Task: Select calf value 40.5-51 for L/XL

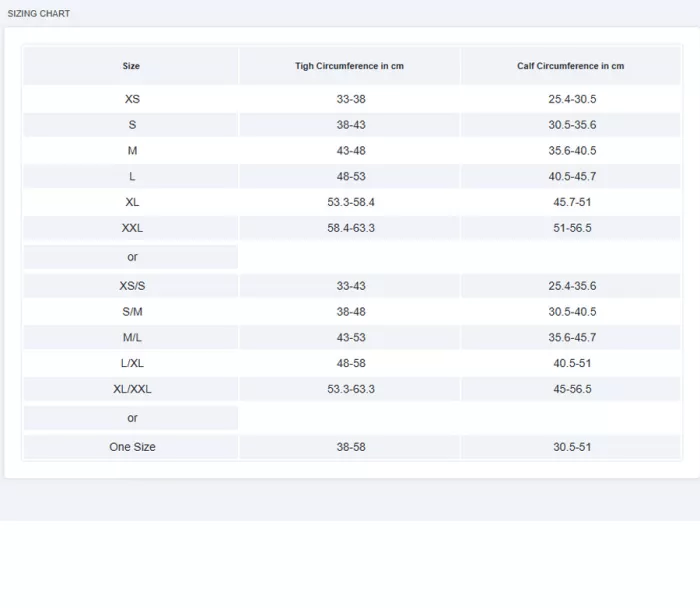Action: pos(572,363)
